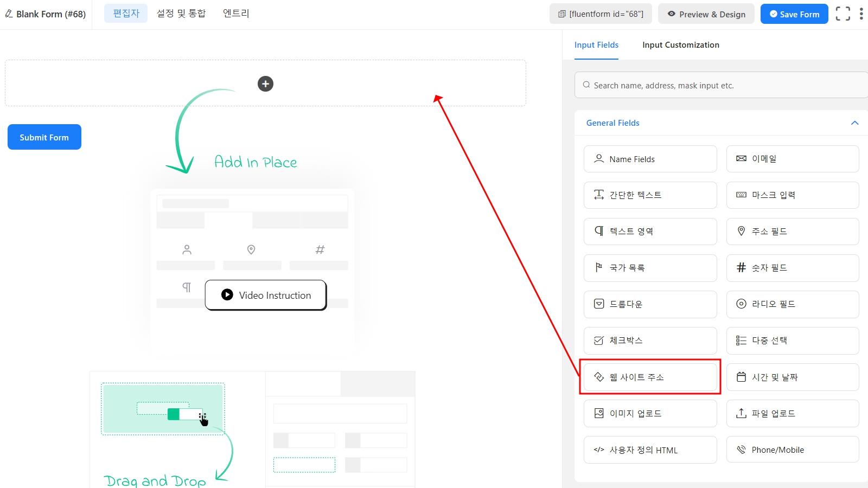Click the link icon of 웹 사이트 주소
868x488 pixels.
pos(599,377)
